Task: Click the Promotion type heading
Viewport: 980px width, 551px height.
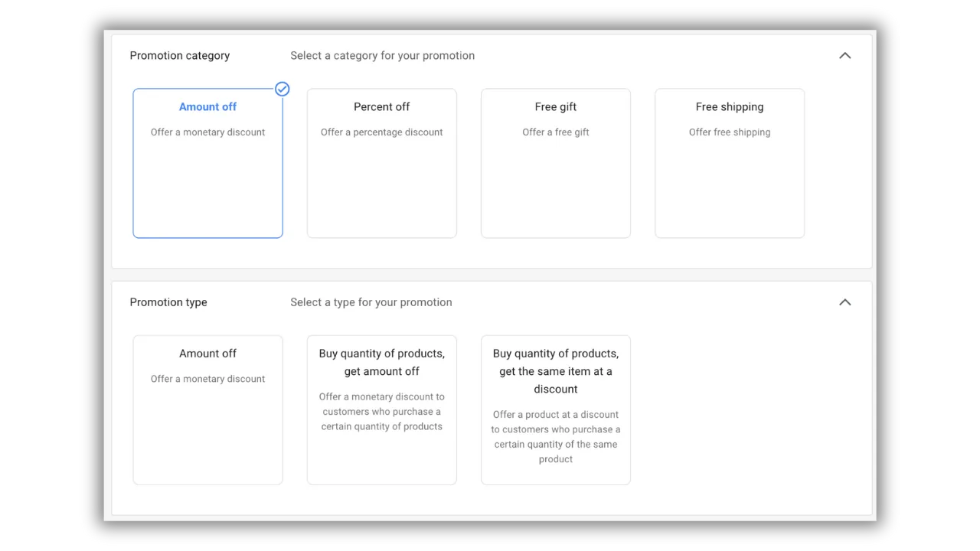Action: (168, 302)
